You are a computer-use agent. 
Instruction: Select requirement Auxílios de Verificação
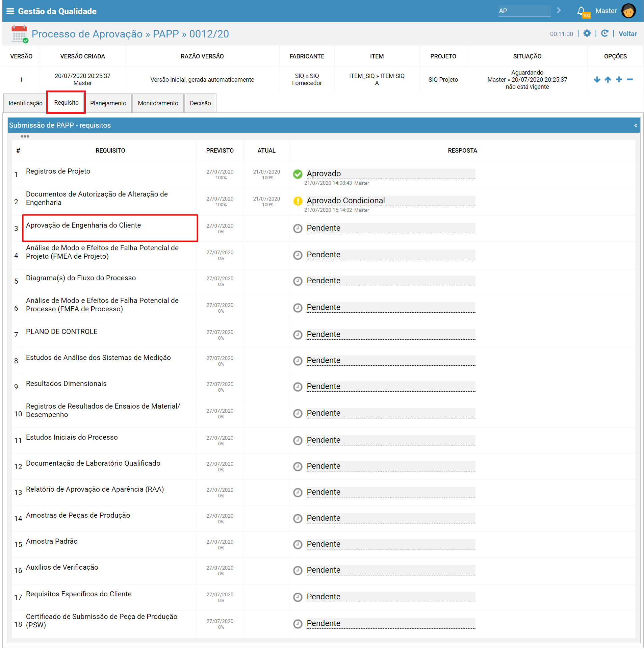coord(62,567)
